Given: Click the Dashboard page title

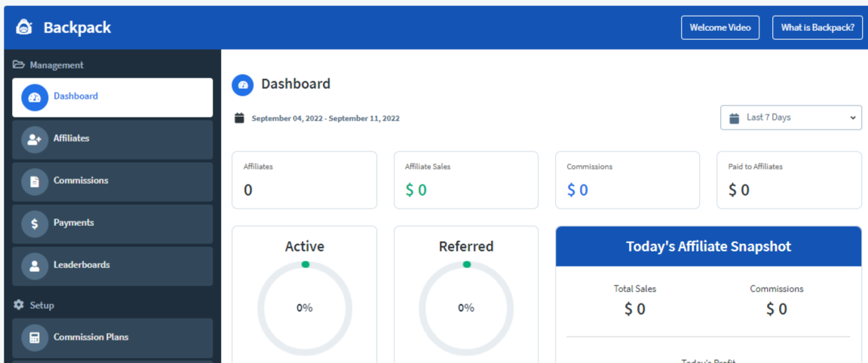Looking at the screenshot, I should point(296,84).
